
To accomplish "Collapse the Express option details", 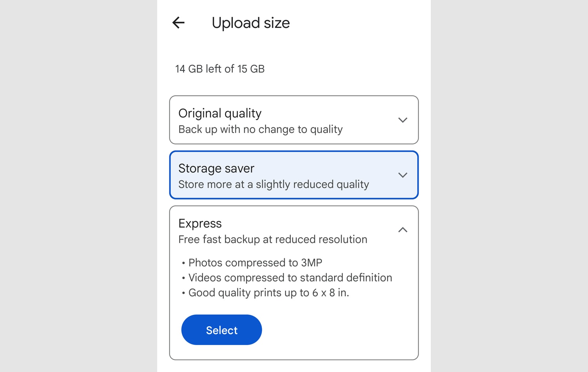I will (x=403, y=230).
